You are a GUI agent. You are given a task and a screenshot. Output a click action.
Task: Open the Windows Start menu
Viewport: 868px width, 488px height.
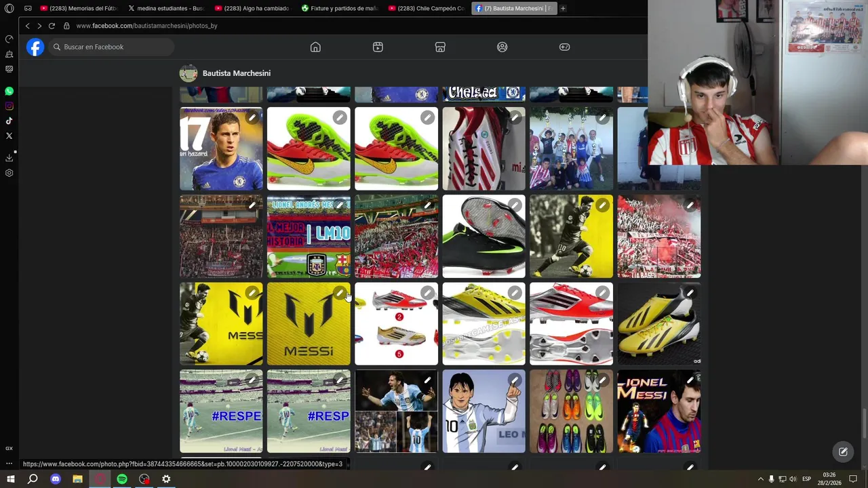point(10,479)
